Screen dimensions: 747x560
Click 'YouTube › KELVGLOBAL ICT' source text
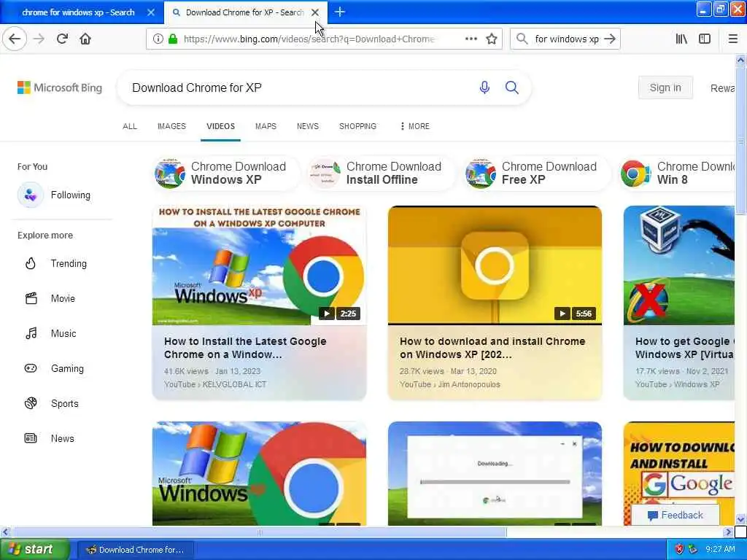coord(215,384)
